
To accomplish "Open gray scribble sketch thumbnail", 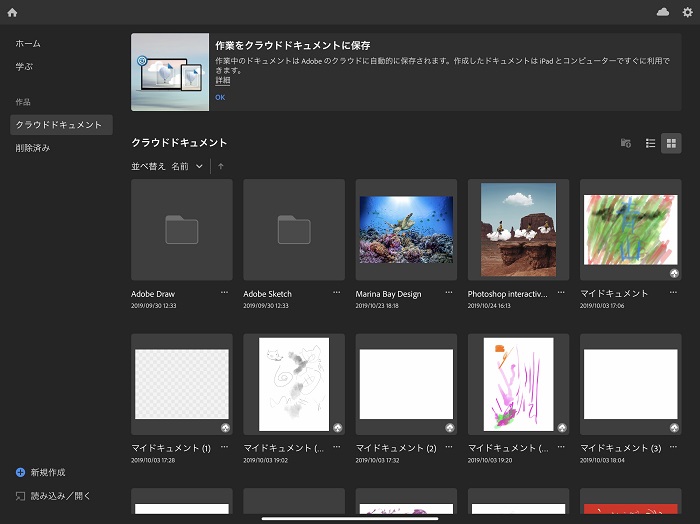I will click(x=294, y=384).
